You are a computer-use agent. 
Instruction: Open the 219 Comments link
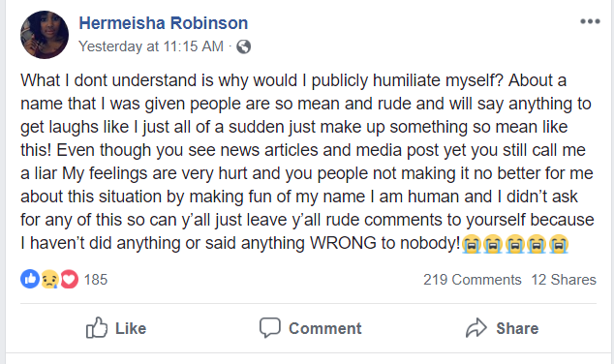pos(473,280)
